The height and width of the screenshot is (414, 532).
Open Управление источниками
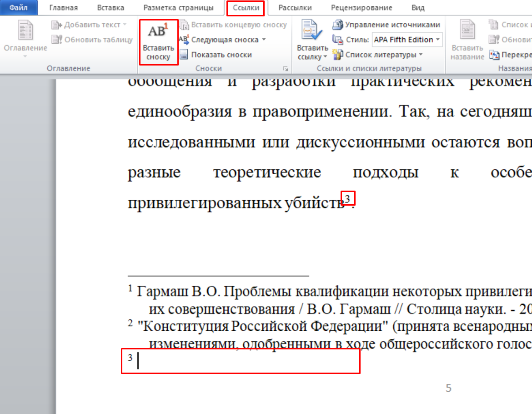(x=386, y=25)
